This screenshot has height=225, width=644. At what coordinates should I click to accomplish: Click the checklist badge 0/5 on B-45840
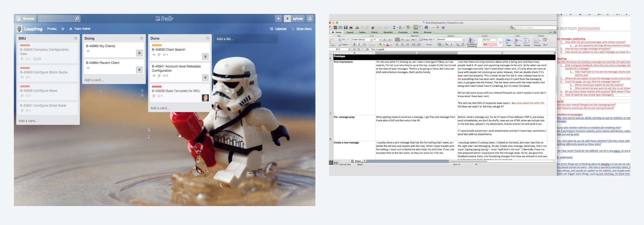coord(37,59)
